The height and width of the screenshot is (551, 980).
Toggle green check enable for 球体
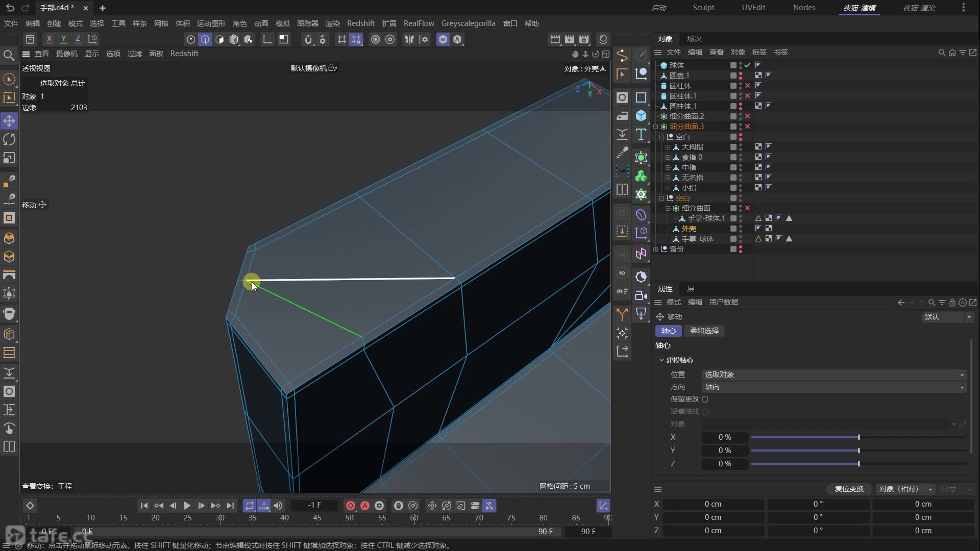coord(748,65)
